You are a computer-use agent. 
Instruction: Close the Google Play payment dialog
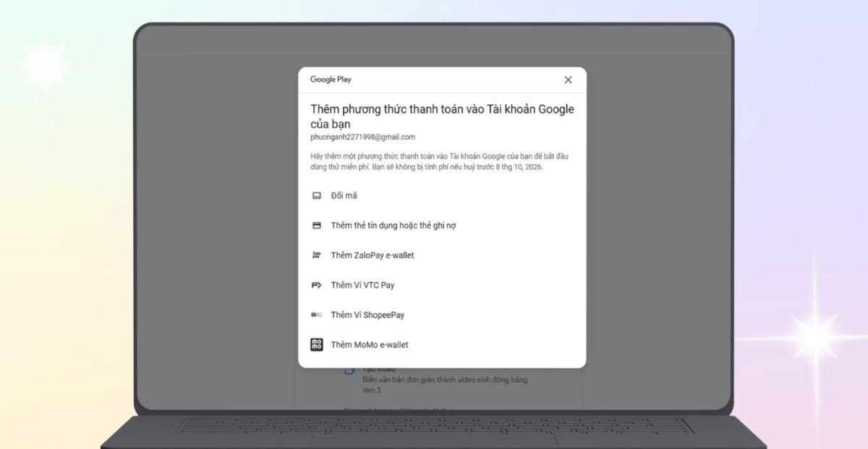pos(568,80)
